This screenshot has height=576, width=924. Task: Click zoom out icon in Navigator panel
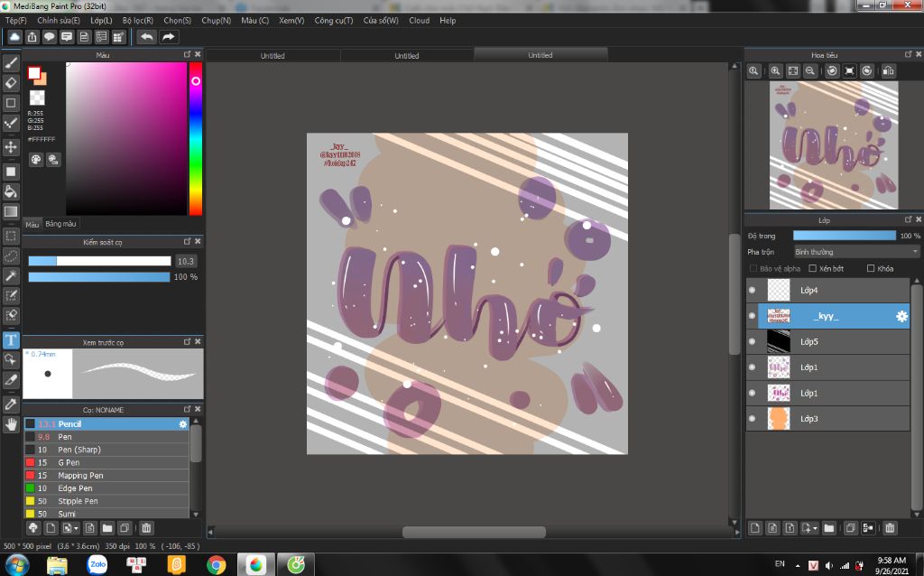tap(810, 70)
